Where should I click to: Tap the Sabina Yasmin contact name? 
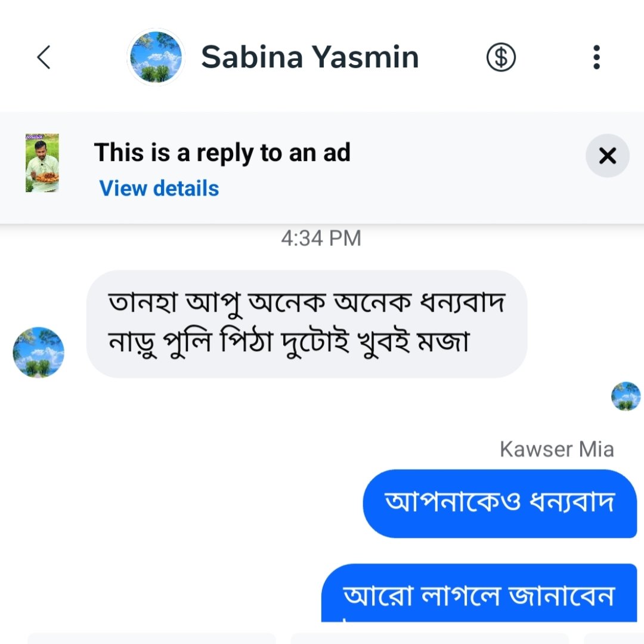pyautogui.click(x=310, y=57)
